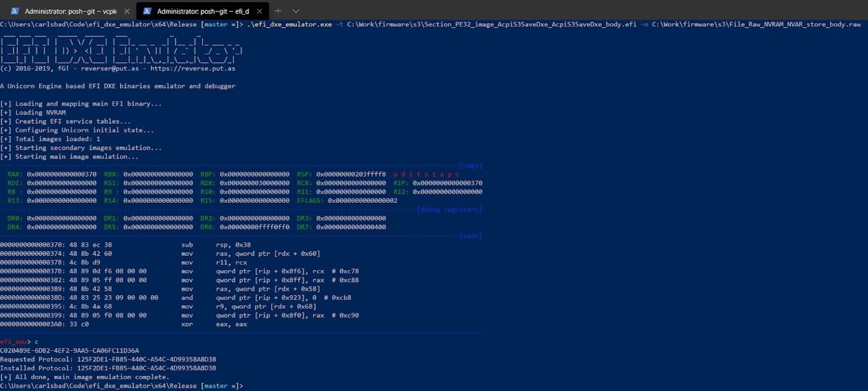Click the EFLAGS register value
This screenshot has width=868, height=391.
[x=362, y=201]
